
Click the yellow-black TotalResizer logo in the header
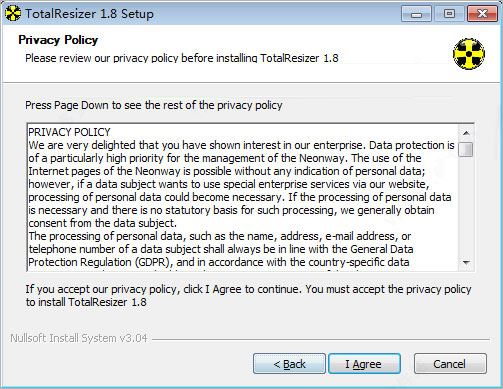(469, 54)
